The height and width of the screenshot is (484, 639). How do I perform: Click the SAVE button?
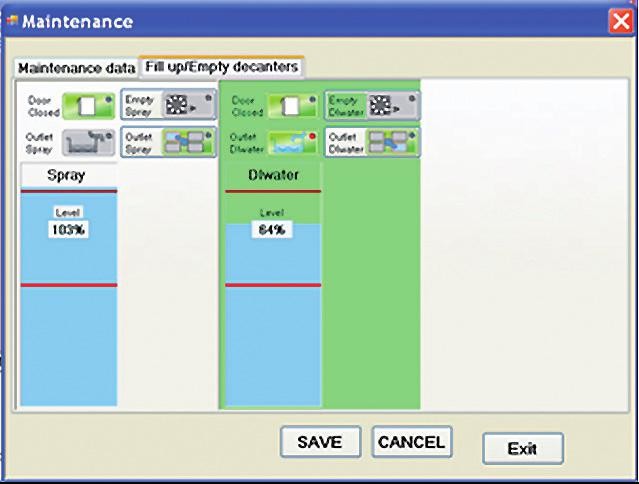click(319, 442)
